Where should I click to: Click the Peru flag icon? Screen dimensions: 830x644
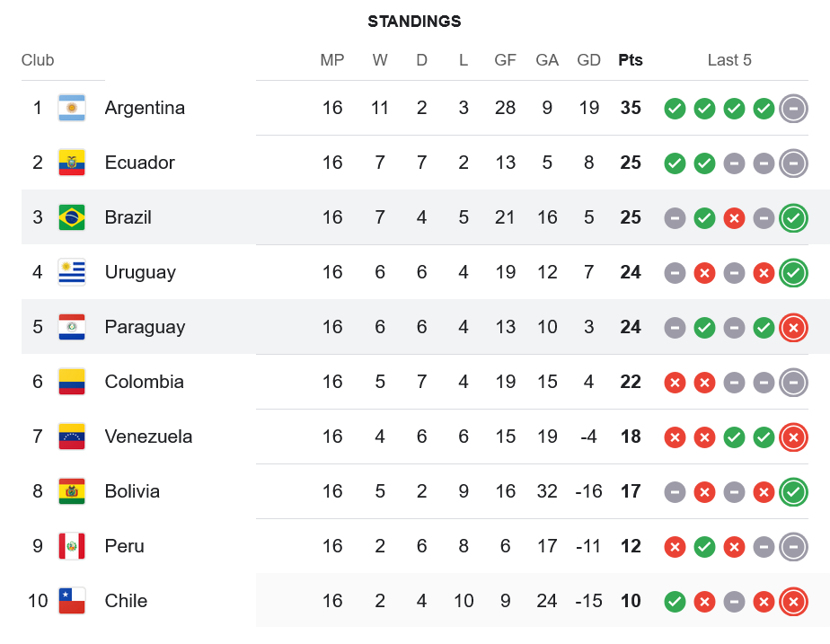click(72, 546)
